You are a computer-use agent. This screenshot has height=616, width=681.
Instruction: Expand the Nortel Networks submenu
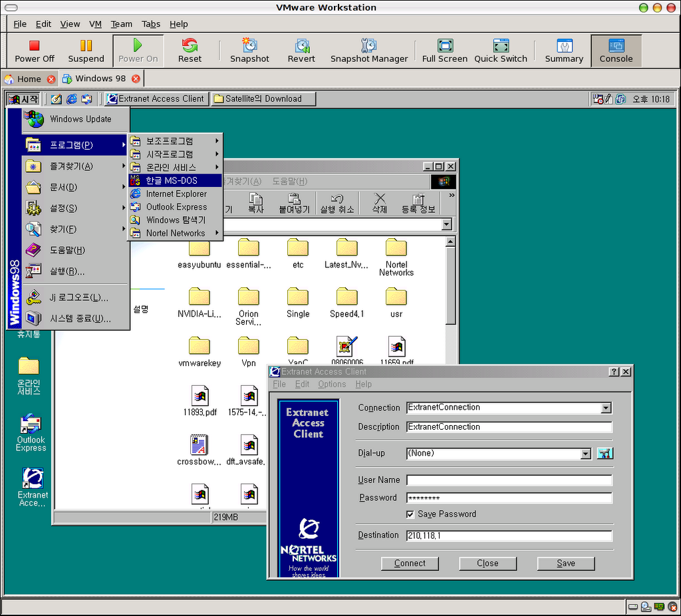coord(176,233)
